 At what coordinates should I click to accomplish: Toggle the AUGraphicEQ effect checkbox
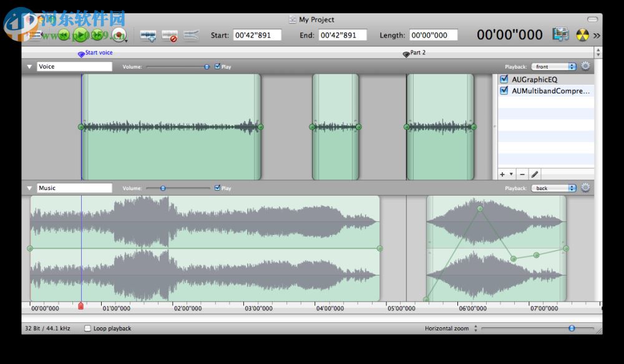click(504, 79)
